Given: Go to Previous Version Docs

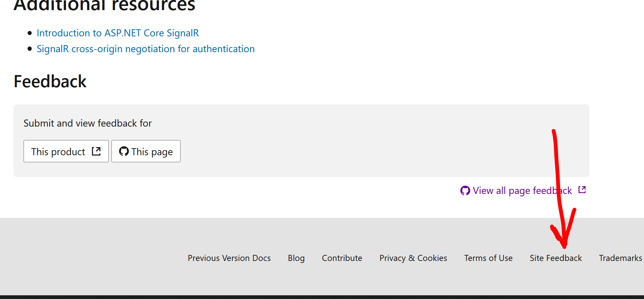Looking at the screenshot, I should coord(229,258).
